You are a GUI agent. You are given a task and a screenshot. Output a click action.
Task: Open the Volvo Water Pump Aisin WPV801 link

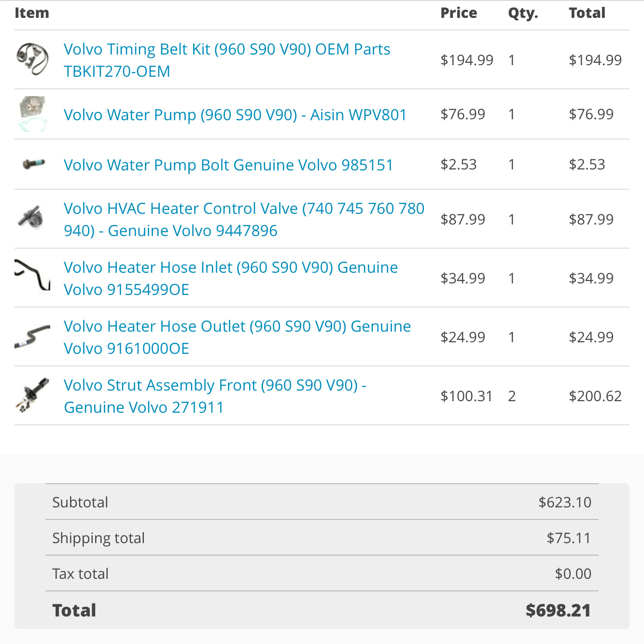coord(235,115)
